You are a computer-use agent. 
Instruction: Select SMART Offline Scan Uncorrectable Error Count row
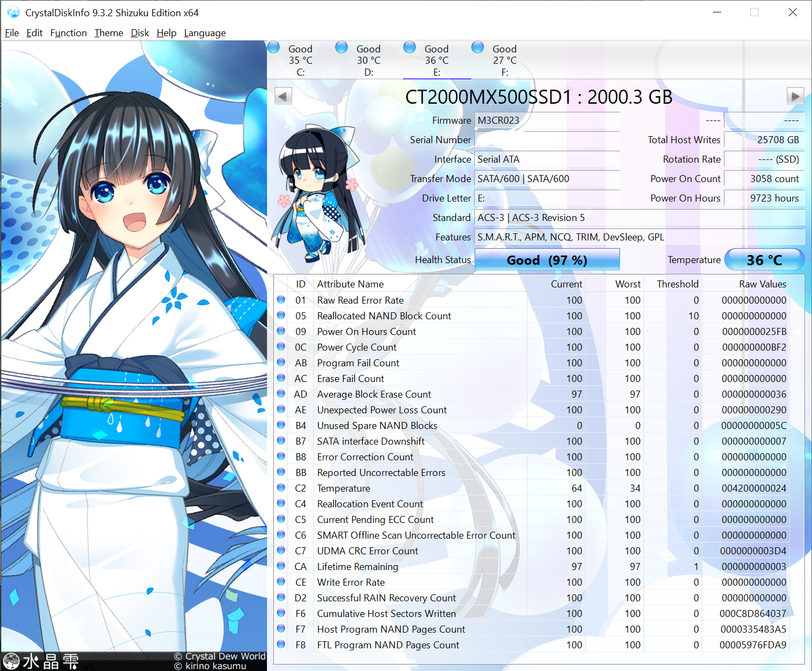pyautogui.click(x=532, y=535)
